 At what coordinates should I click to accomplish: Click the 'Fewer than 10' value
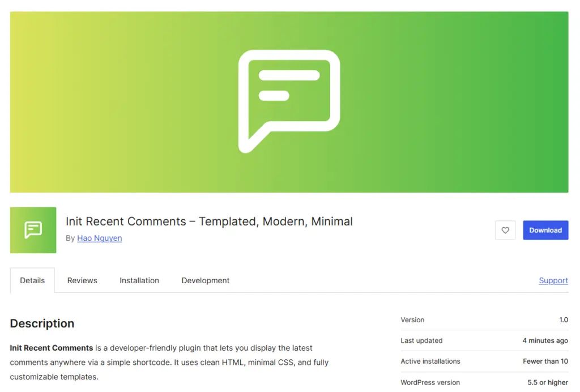click(545, 361)
